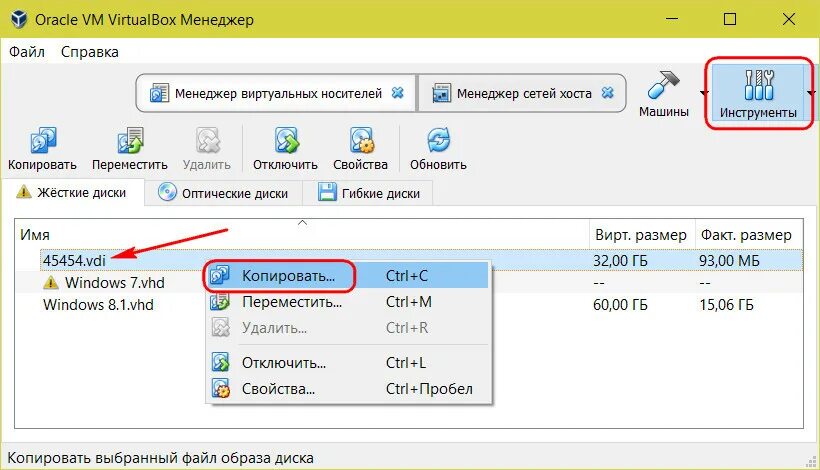Click the Отключить icon in context menu
The image size is (820, 470).
tap(220, 362)
